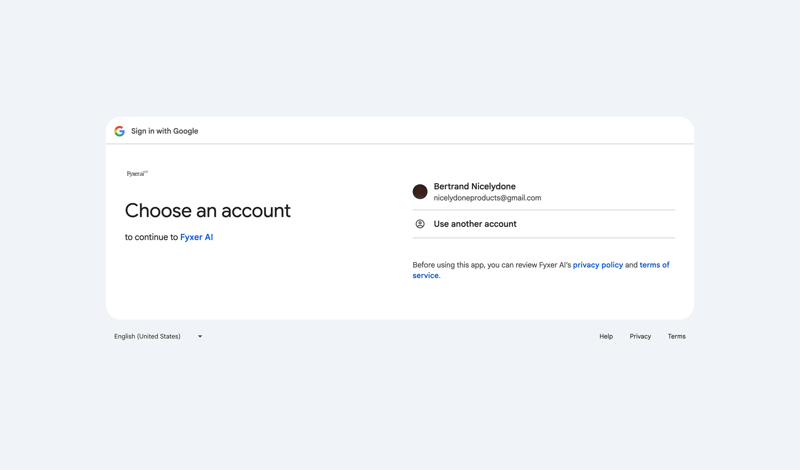The height and width of the screenshot is (470, 800).
Task: Open the Terms footer link
Action: [677, 337]
